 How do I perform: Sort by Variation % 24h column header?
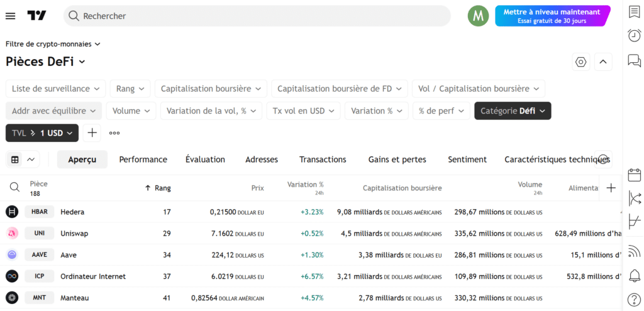(x=305, y=188)
